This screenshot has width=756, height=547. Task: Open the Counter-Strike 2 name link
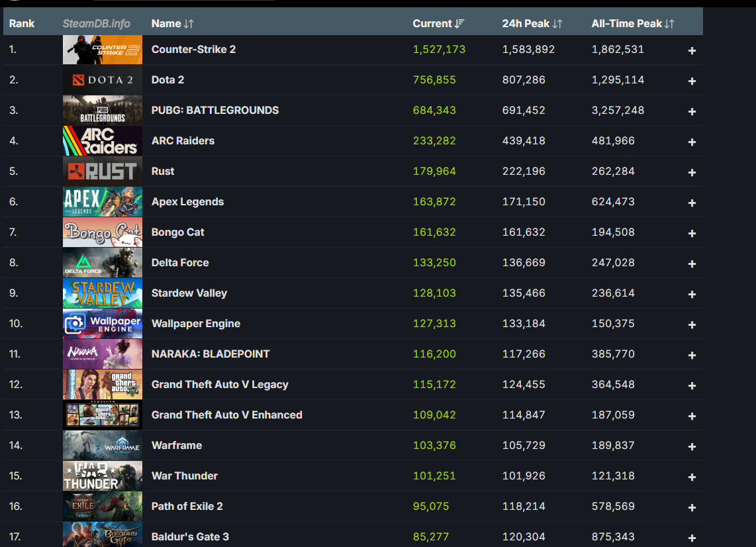click(x=193, y=49)
